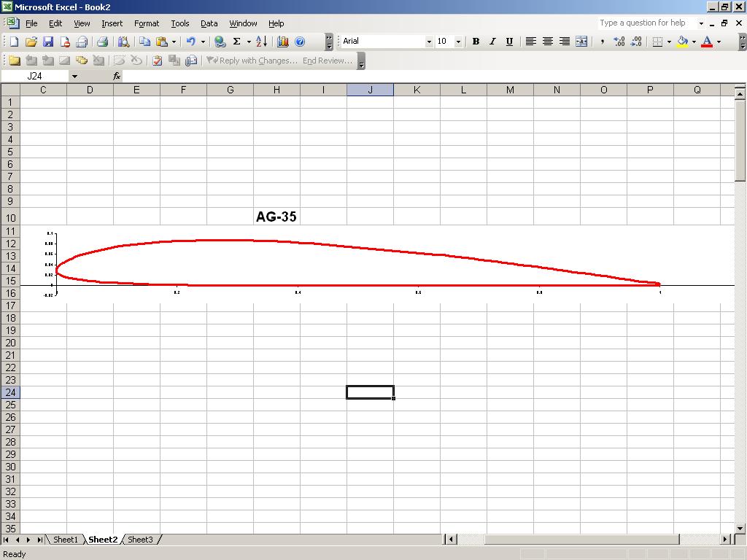Sort ascending A to Z
This screenshot has width=747, height=560.
262,42
